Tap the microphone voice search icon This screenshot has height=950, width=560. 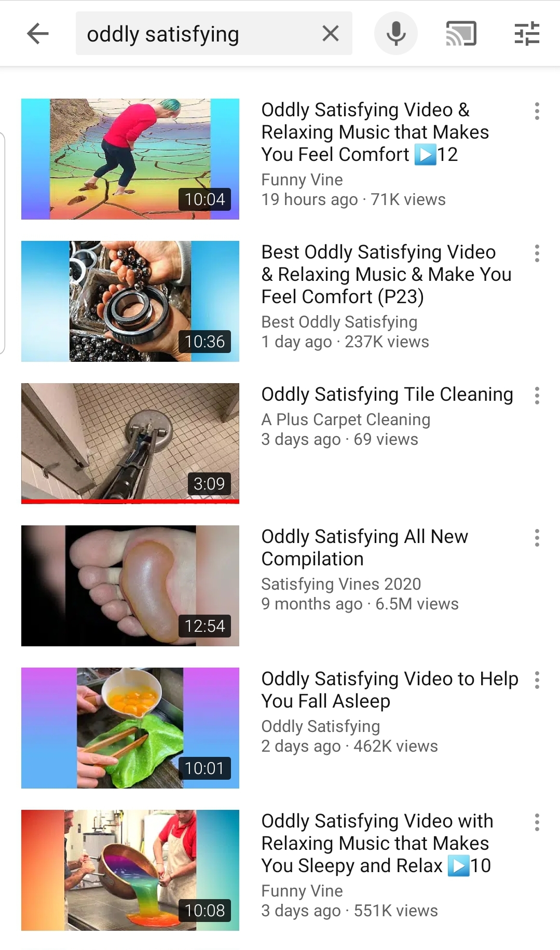[396, 34]
